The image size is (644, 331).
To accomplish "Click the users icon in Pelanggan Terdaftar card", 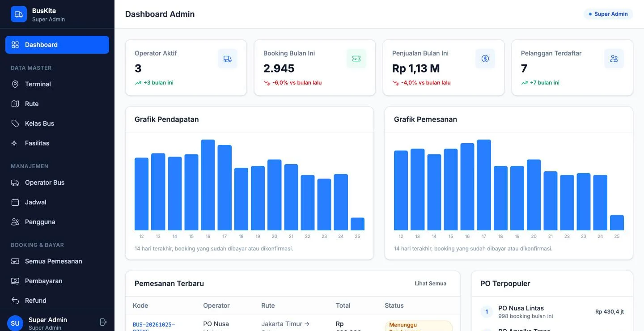I will [x=614, y=59].
